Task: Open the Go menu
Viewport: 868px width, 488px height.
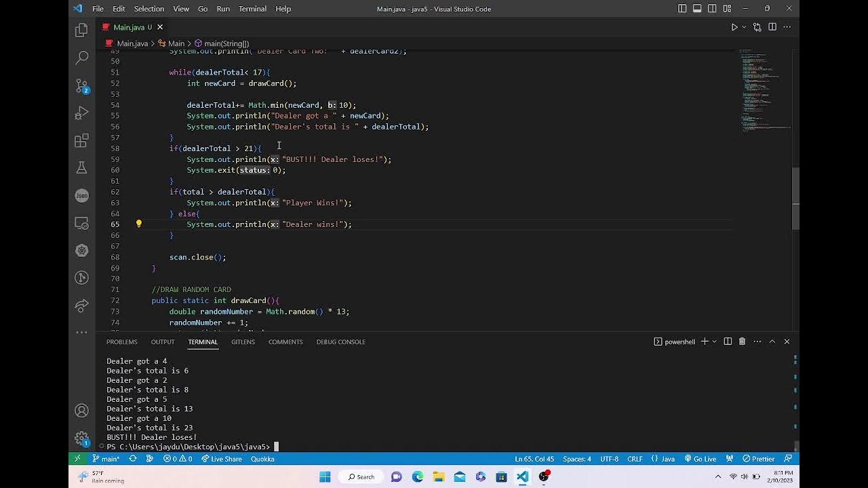Action: tap(203, 9)
